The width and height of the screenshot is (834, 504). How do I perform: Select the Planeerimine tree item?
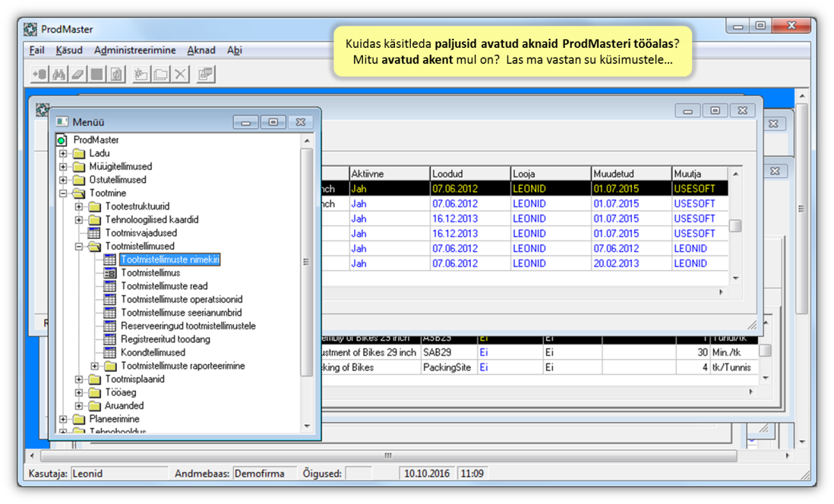click(114, 419)
